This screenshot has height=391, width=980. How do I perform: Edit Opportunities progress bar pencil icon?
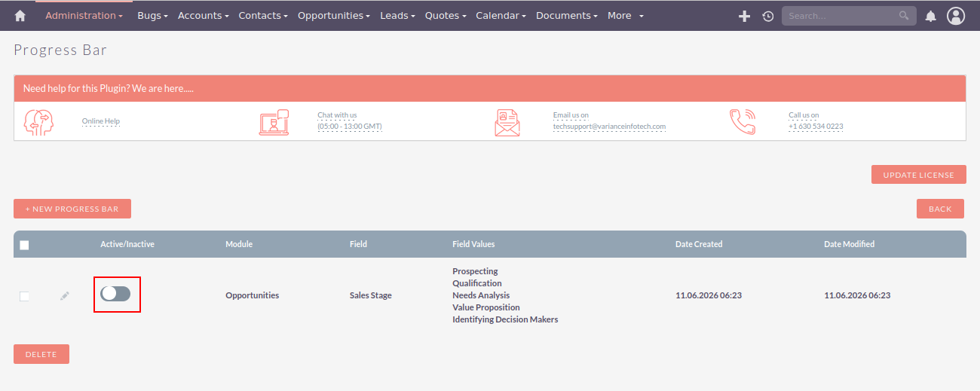click(65, 295)
